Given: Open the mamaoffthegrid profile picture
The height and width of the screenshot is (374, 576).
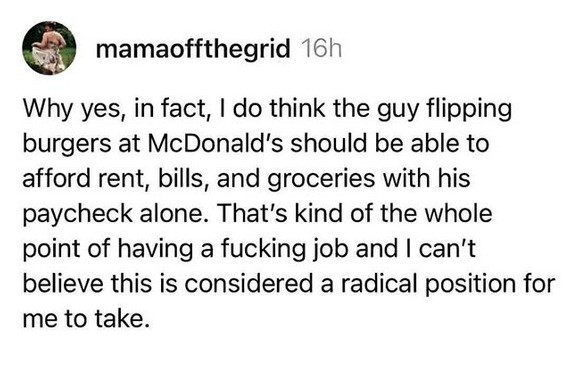Looking at the screenshot, I should [49, 48].
